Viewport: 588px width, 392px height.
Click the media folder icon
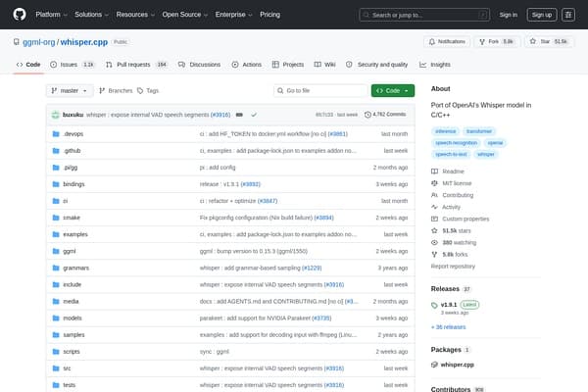click(56, 301)
